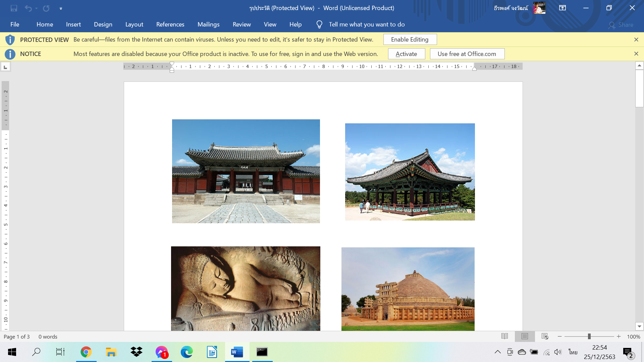This screenshot has height=362, width=644.
Task: Switch to Print Layout view
Action: pos(525,336)
